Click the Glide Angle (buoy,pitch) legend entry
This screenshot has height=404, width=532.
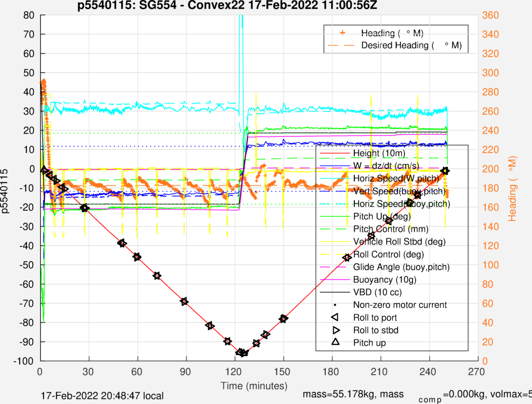[x=401, y=267]
